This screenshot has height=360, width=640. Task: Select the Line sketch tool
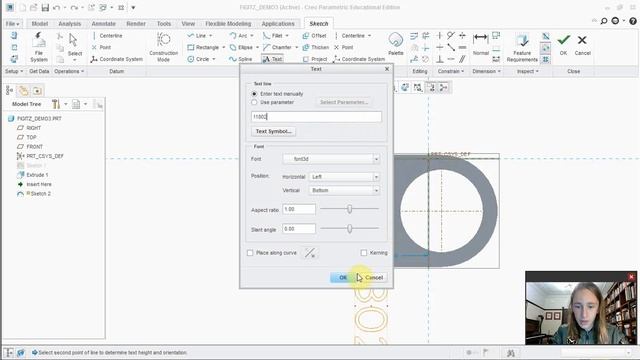pos(197,36)
